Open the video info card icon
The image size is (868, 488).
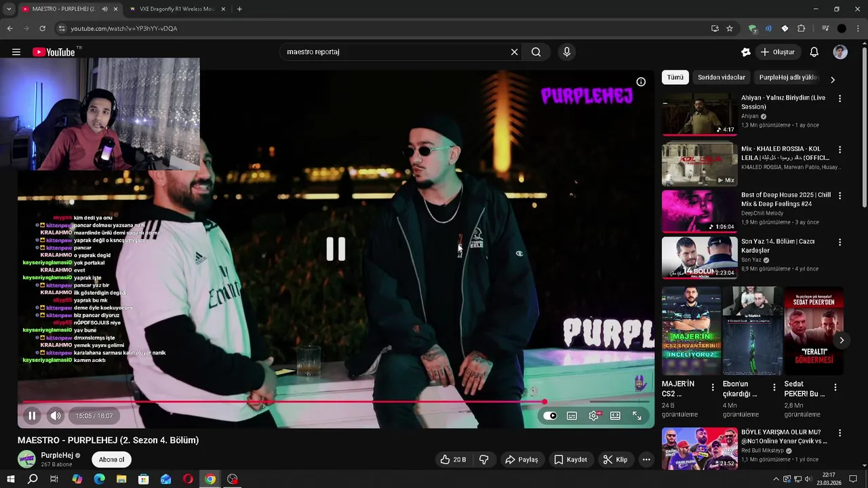click(x=641, y=82)
